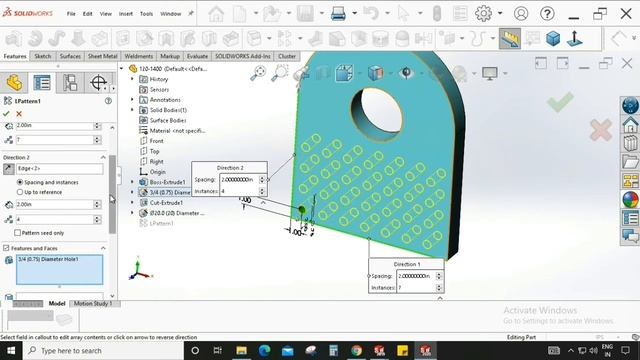This screenshot has width=640, height=360.
Task: Collapse the 120-1400 root tree node
Action: click(122, 69)
